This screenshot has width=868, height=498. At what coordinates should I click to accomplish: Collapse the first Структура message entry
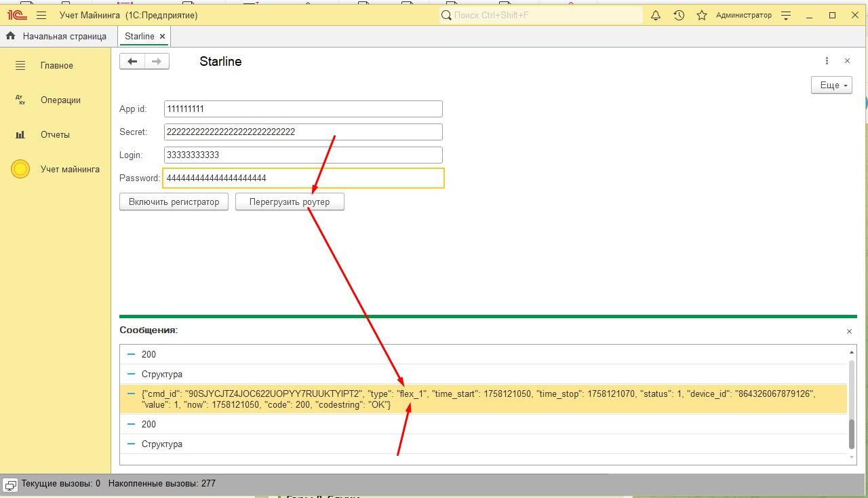132,374
